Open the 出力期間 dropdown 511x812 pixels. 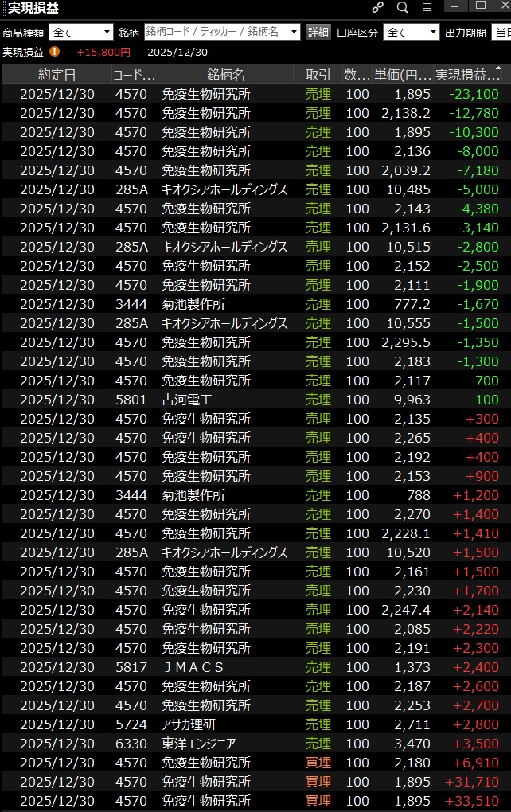click(501, 33)
